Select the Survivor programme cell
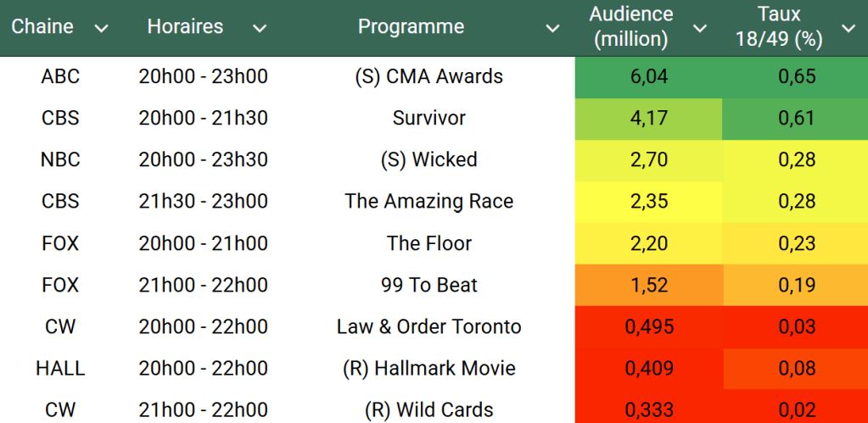868x423 pixels. (x=428, y=118)
